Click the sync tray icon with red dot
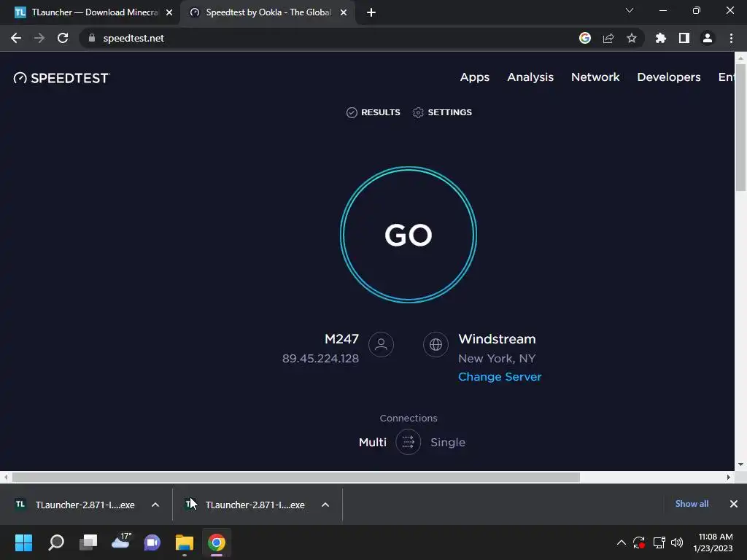747x560 pixels. click(639, 542)
